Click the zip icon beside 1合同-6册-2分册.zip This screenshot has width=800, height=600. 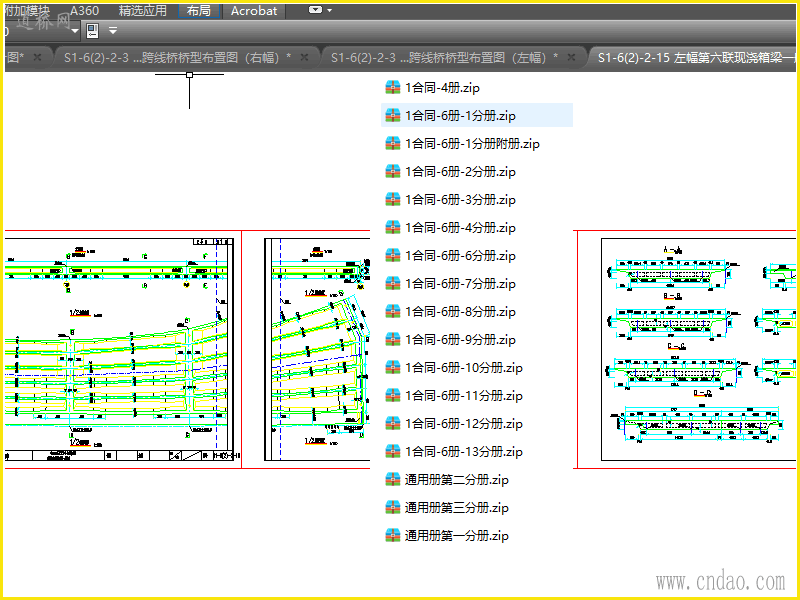point(393,172)
